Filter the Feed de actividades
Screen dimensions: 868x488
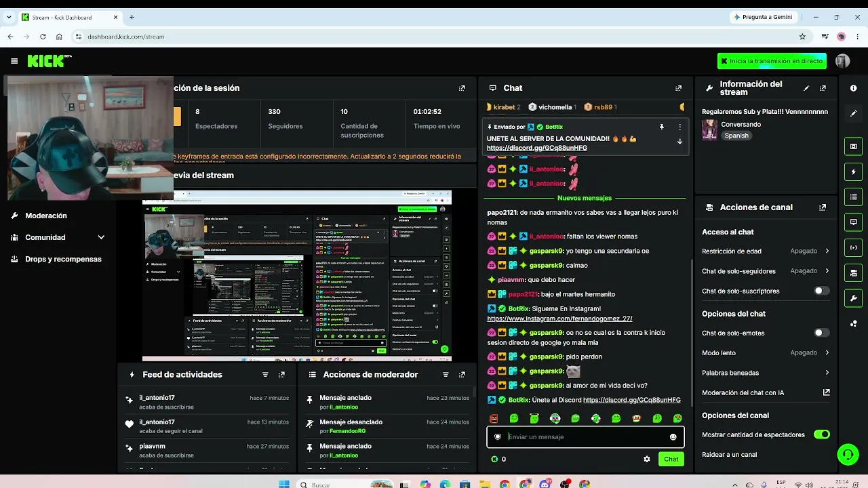pos(265,374)
